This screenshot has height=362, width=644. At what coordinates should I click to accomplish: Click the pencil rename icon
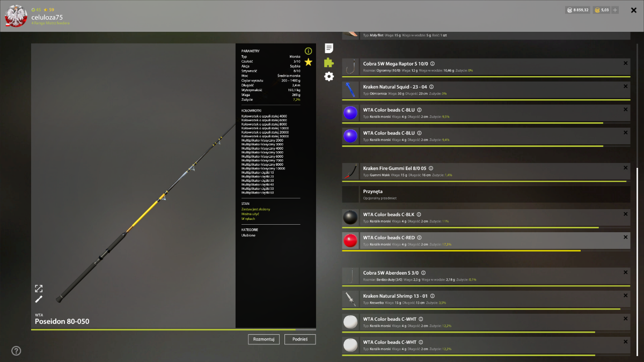[x=39, y=299]
